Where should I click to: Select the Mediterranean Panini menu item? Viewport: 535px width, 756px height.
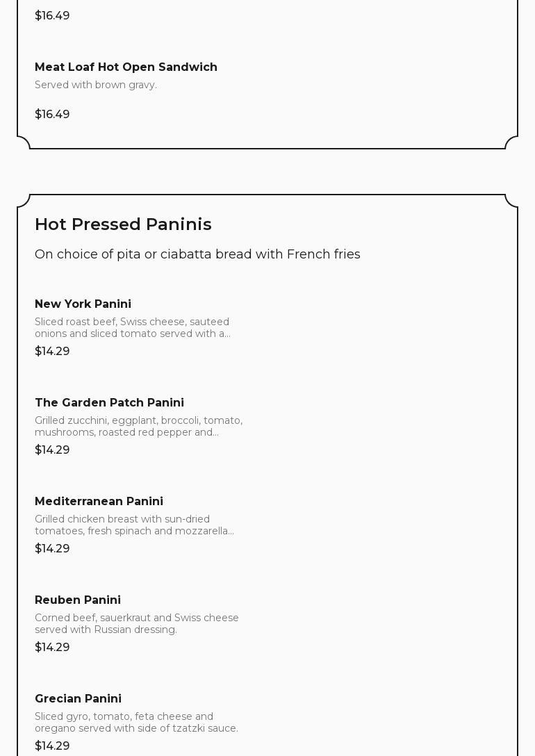[x=99, y=502]
